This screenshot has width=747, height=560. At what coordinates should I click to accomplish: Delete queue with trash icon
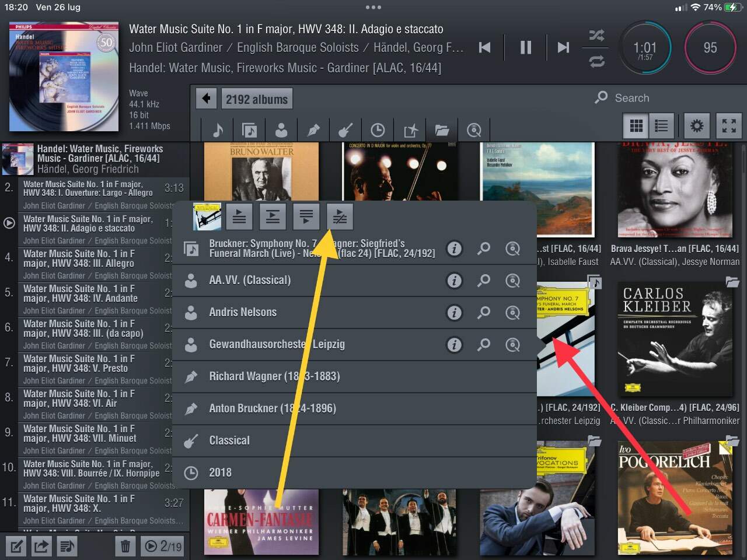pos(125,546)
